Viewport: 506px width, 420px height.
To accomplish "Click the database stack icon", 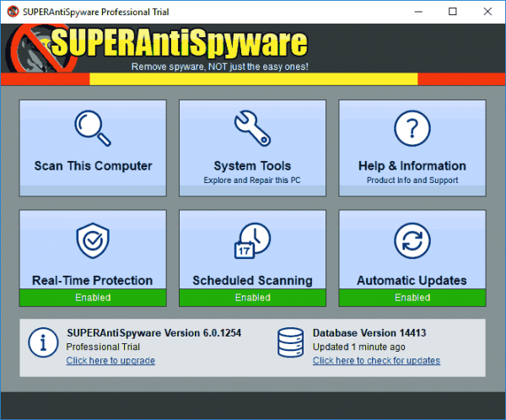I will tap(290, 342).
